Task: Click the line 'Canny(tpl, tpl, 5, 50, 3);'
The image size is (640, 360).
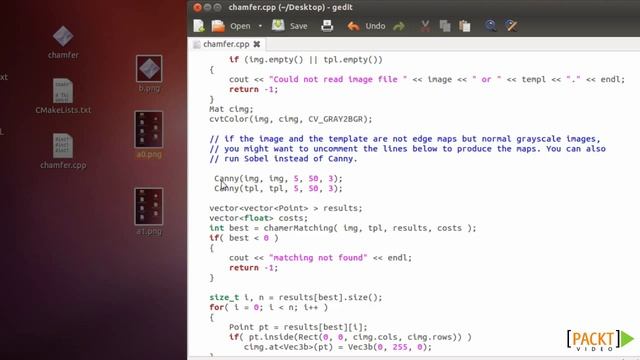Action: 278,188
